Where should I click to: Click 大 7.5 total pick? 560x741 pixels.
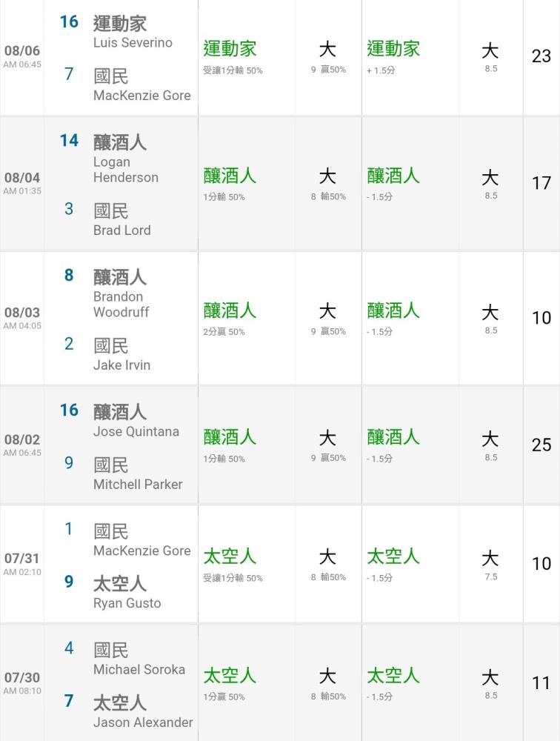[x=490, y=564]
